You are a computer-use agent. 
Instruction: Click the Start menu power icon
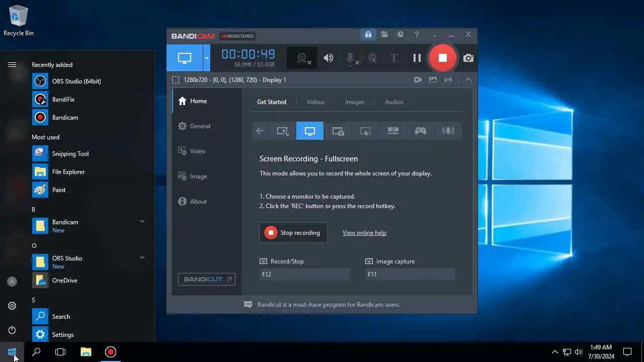(x=12, y=330)
